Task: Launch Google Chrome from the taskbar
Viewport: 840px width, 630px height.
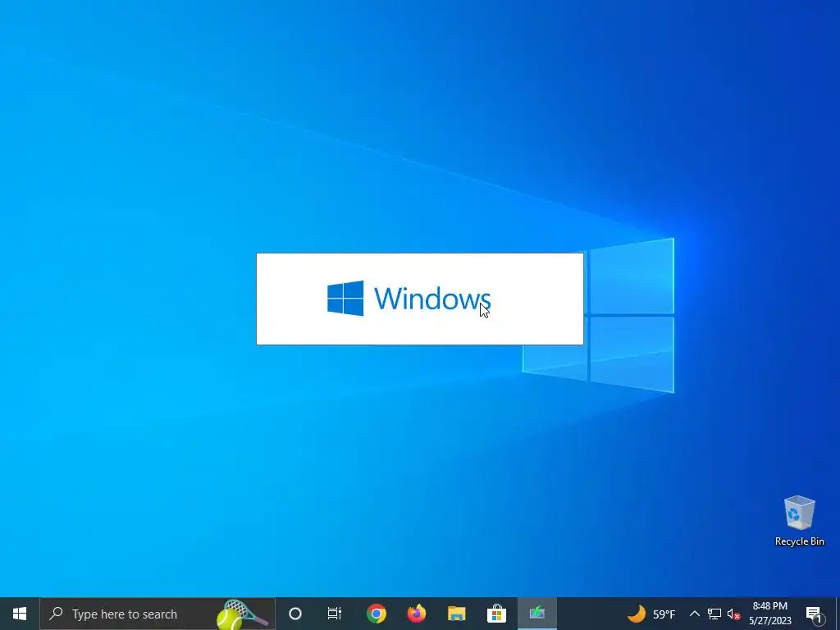Action: 376,614
